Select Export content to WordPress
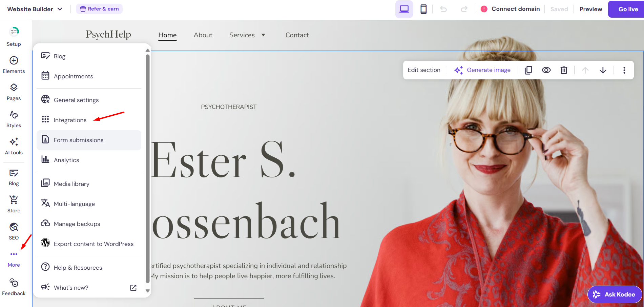644x307 pixels. click(x=89, y=244)
